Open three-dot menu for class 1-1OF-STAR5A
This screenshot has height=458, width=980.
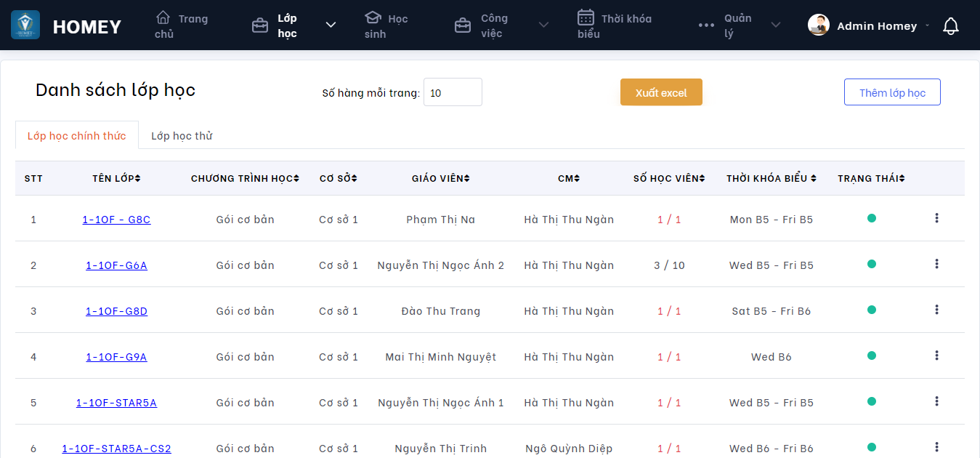click(936, 401)
